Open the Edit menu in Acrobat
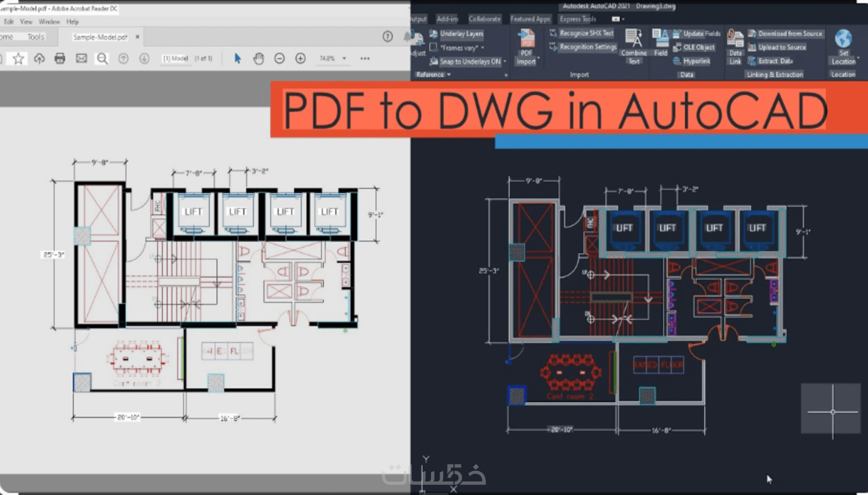 [x=9, y=22]
